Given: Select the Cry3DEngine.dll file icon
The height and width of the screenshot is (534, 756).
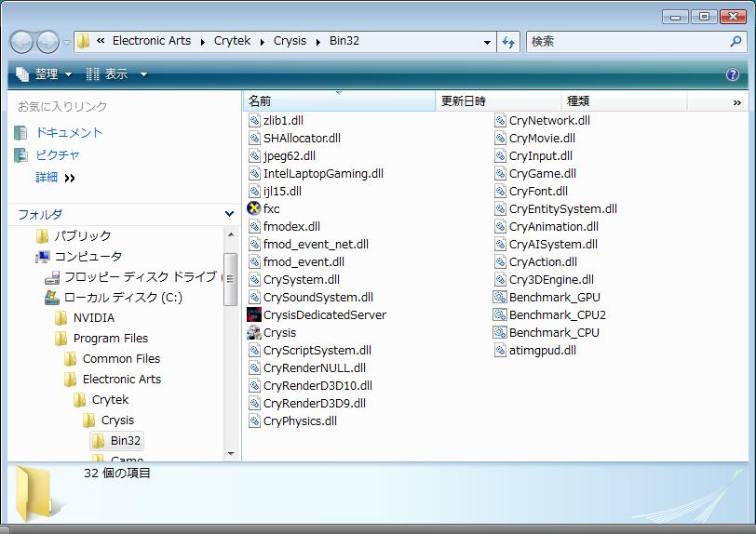Looking at the screenshot, I should tap(501, 279).
